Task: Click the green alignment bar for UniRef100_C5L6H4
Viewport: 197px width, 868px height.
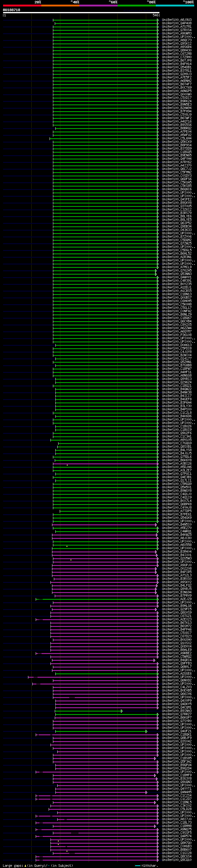Action: [x=104, y=139]
